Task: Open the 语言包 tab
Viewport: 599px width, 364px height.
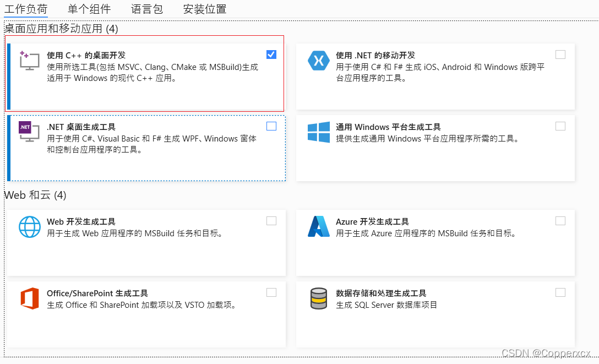Action: pyautogui.click(x=146, y=9)
